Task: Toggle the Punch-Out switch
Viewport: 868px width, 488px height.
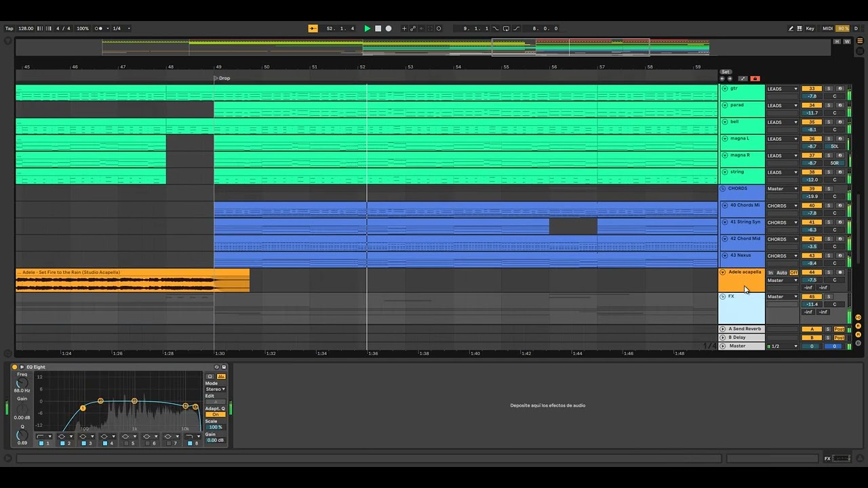Action: [x=517, y=28]
